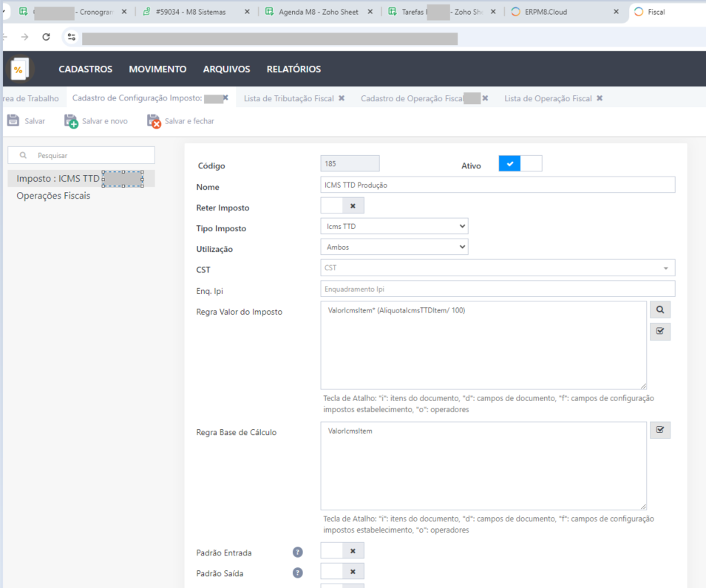Click the help icon next to Padrão Saída
This screenshot has height=588, width=706.
pos(298,572)
